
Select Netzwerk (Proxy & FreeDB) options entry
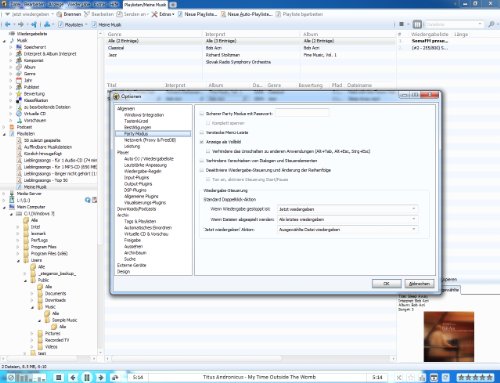[x=150, y=140]
